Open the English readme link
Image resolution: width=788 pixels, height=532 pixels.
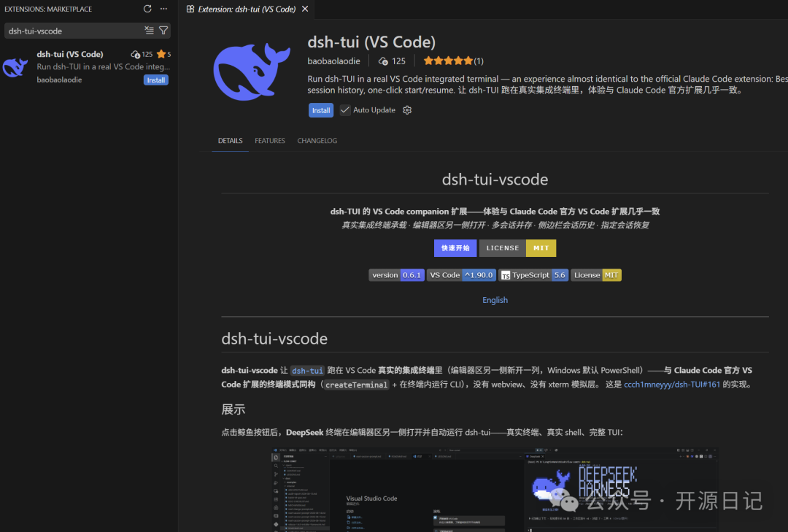495,300
